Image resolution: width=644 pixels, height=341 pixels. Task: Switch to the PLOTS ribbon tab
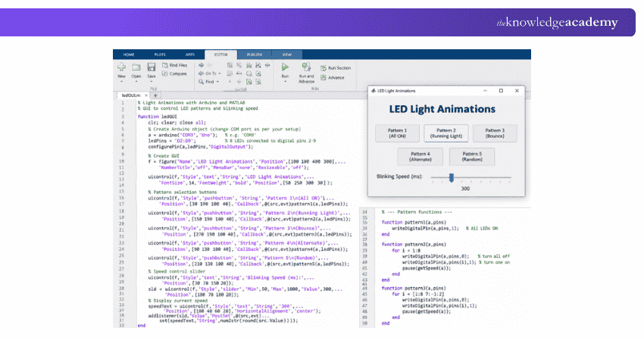tap(160, 55)
